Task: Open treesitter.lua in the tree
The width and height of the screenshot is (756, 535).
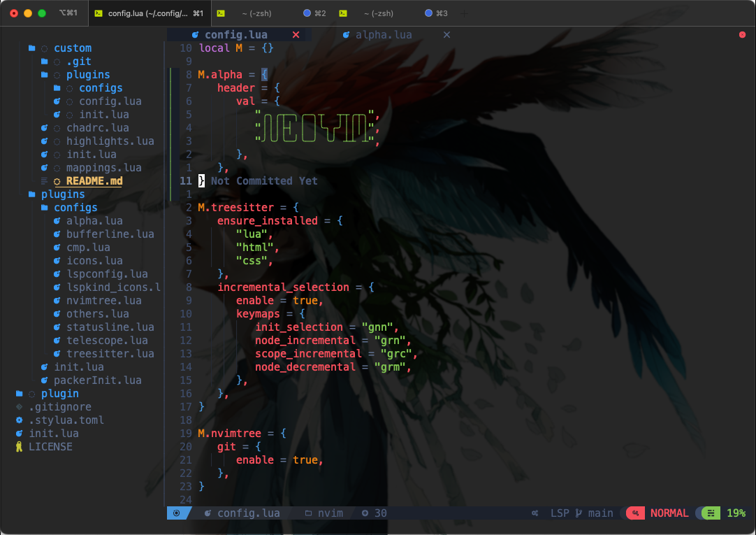Action: 110,354
